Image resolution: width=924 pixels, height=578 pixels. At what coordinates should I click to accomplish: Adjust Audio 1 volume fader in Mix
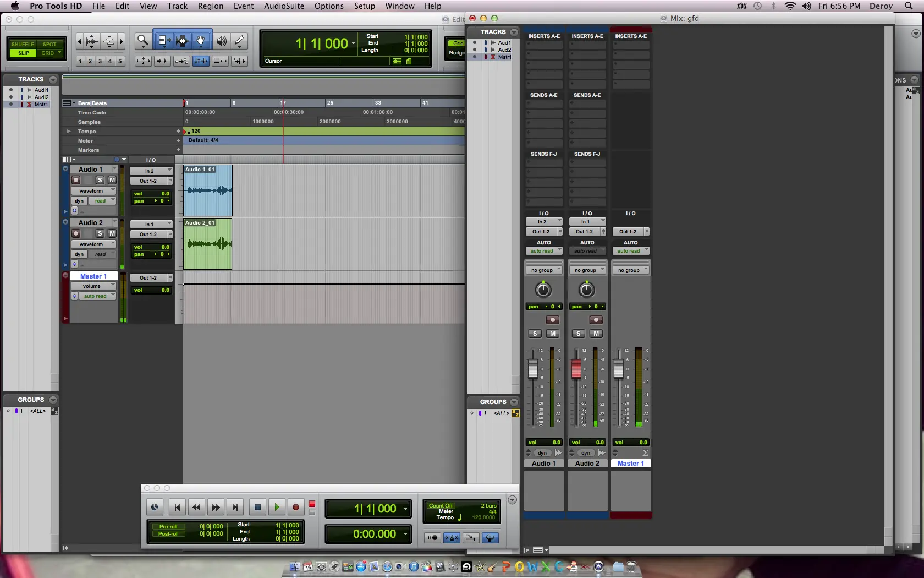(x=532, y=368)
